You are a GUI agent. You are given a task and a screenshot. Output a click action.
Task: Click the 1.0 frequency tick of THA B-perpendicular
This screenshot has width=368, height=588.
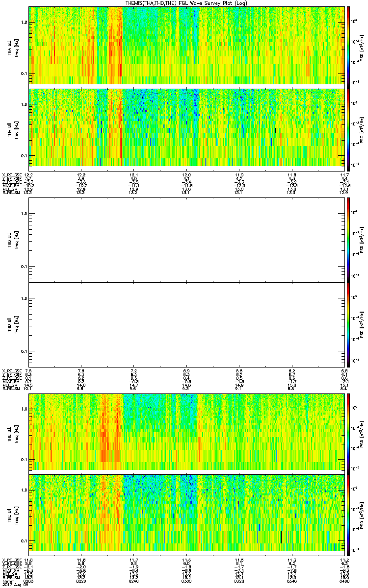(x=24, y=23)
